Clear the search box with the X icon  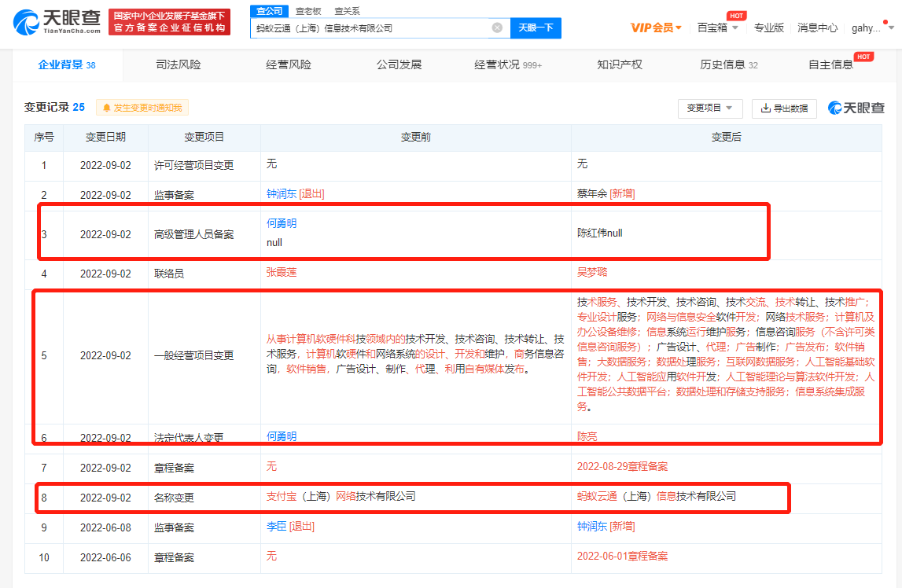(497, 28)
